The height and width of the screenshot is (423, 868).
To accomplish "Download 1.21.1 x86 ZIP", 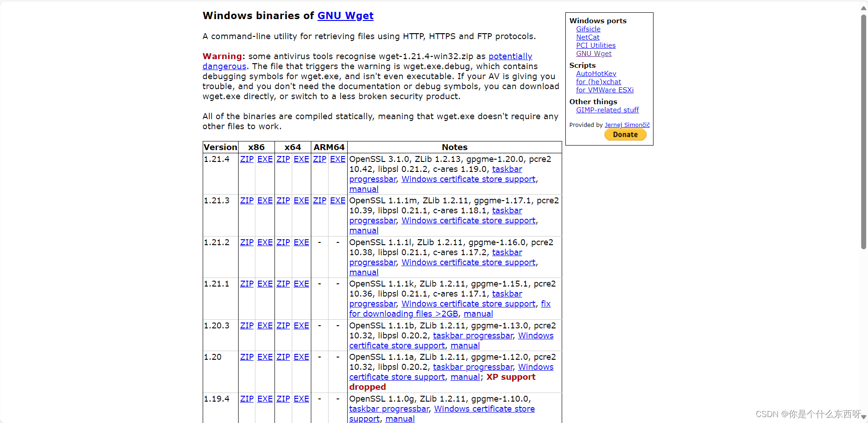I will coord(247,284).
